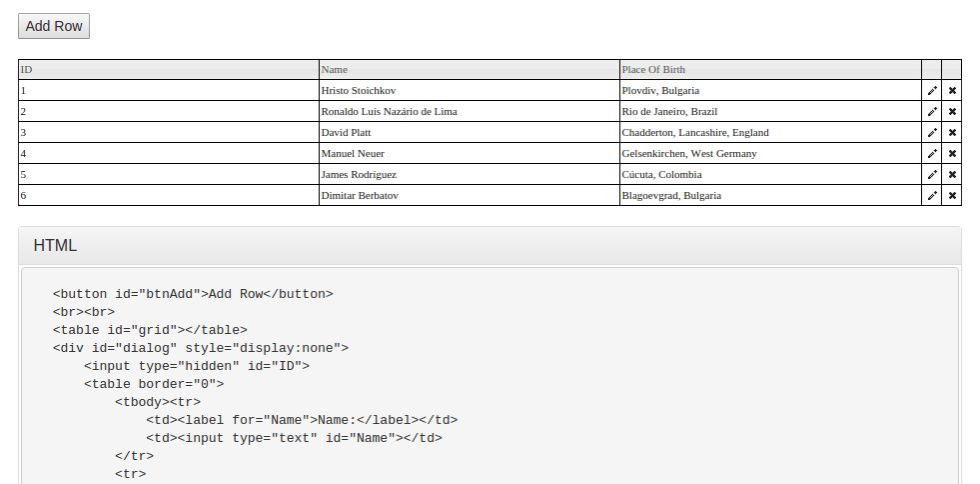This screenshot has width=980, height=484.
Task: Click the pencil icon for James Rodriguez
Action: pyautogui.click(x=932, y=174)
